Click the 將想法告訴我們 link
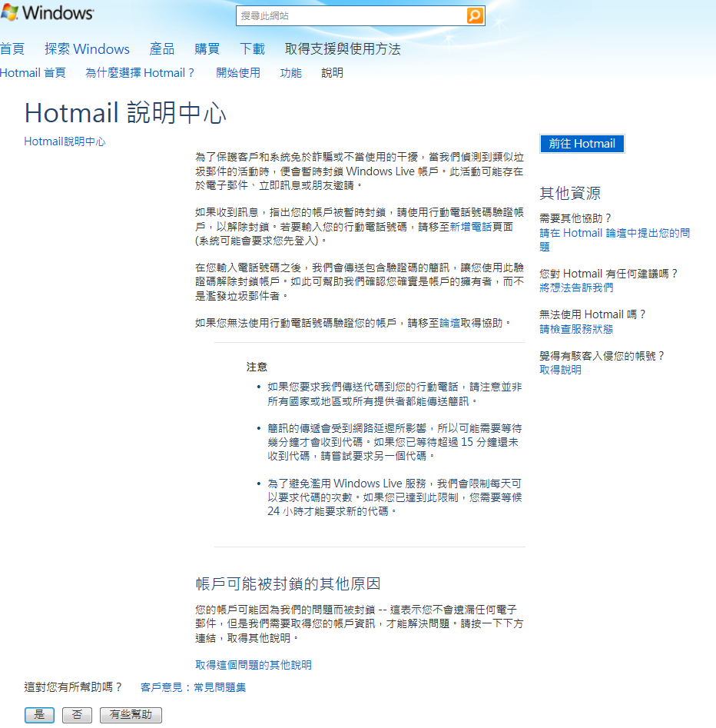This screenshot has width=716, height=728. [x=576, y=288]
